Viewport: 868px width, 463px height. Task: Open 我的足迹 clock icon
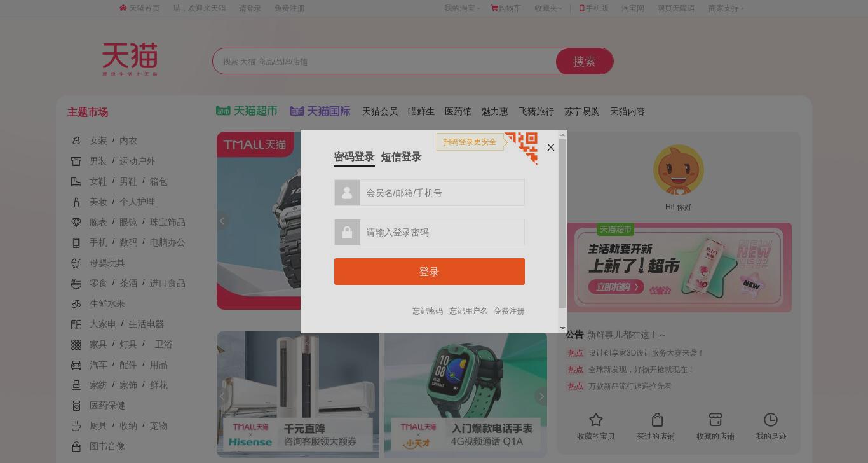click(771, 420)
